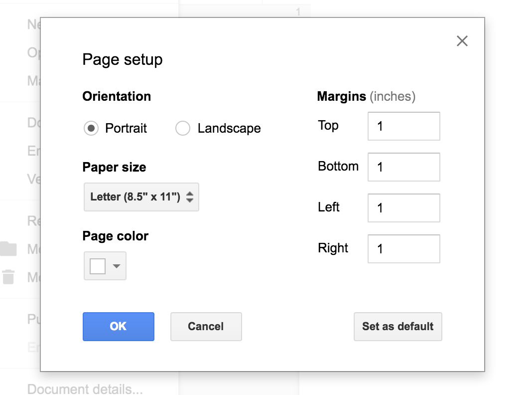Click the Bottom margin input field
The height and width of the screenshot is (395, 532).
(403, 167)
